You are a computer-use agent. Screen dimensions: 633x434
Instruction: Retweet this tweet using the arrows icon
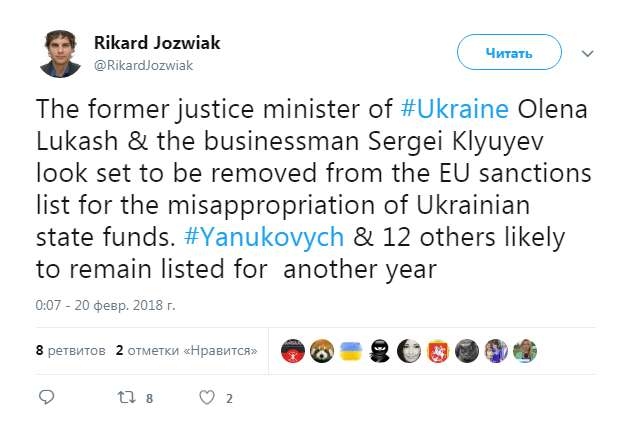click(125, 397)
